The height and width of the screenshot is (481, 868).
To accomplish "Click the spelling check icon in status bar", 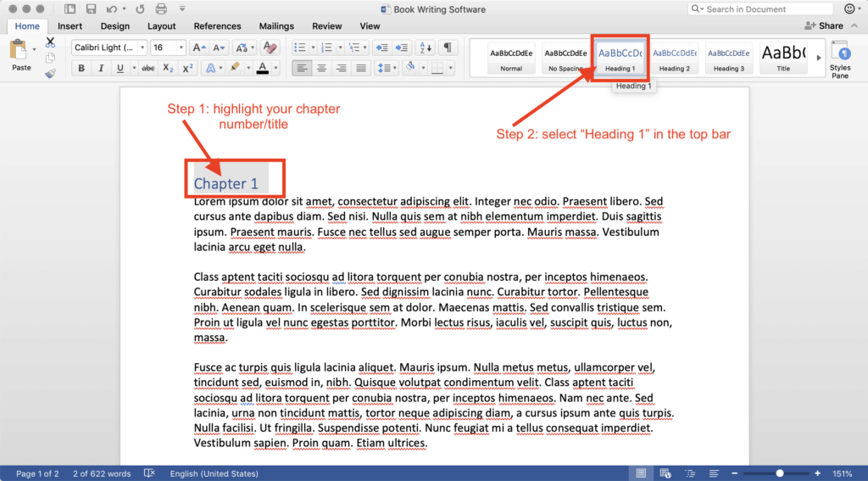I will point(149,473).
